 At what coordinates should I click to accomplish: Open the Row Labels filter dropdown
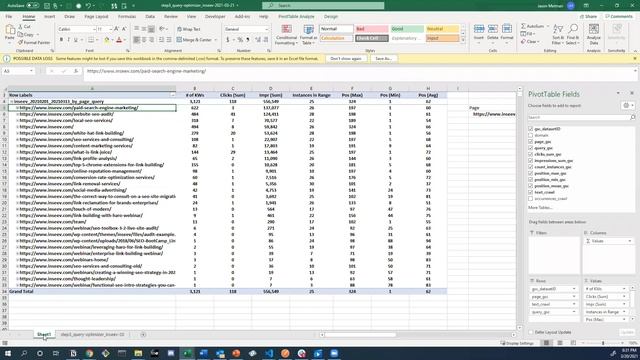point(173,95)
